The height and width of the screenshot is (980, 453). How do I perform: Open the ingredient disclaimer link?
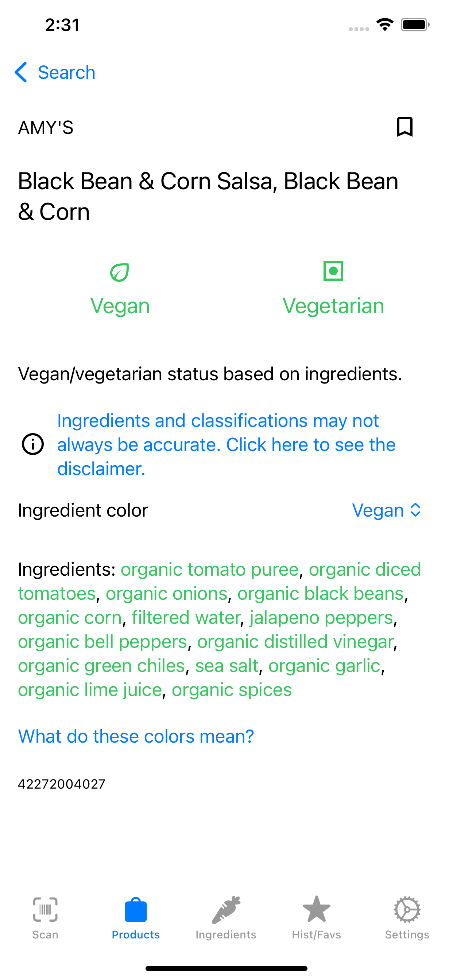pos(226,444)
